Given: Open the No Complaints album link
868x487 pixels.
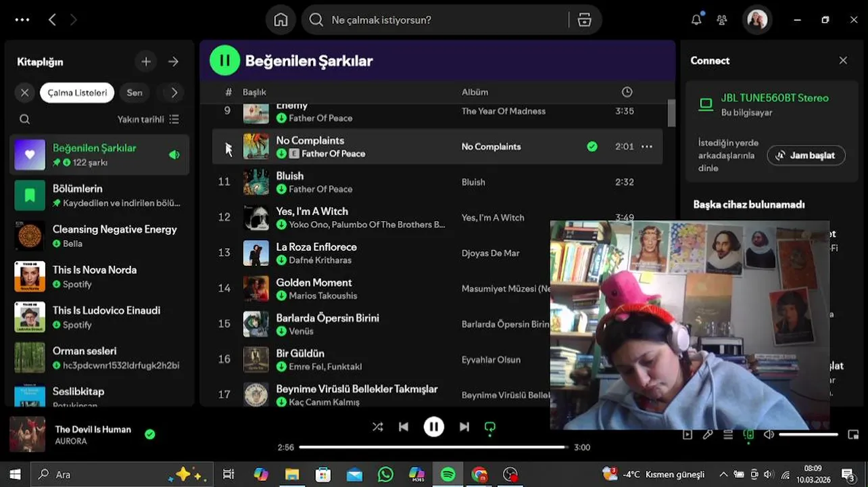Looking at the screenshot, I should 491,146.
